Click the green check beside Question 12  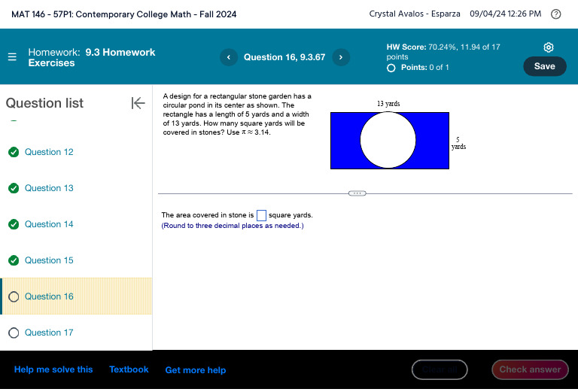point(14,152)
